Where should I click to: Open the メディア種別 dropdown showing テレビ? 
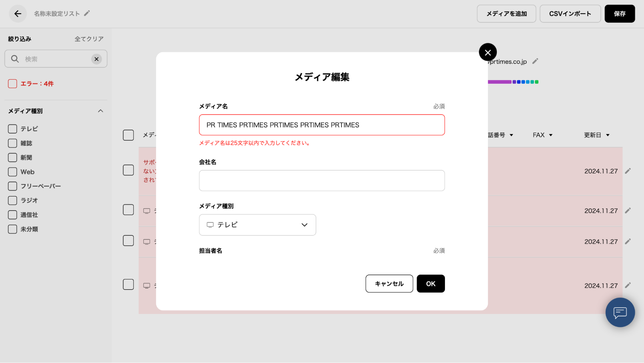point(257,225)
